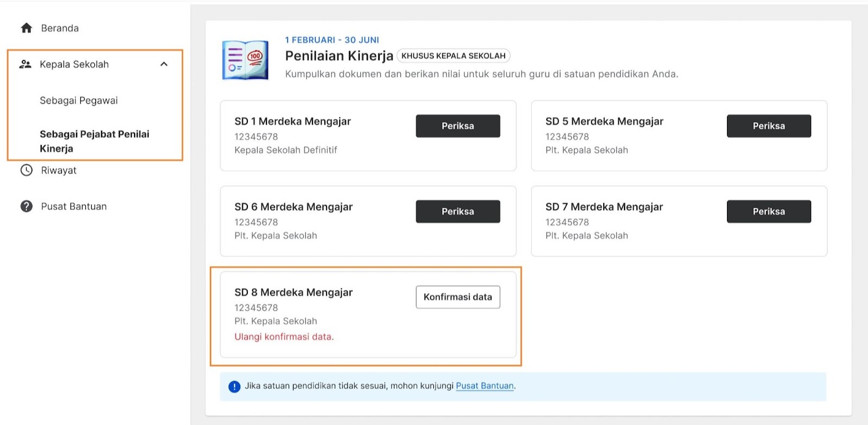Click the Penilaian Kinerja heading
868x425 pixels.
tap(339, 56)
